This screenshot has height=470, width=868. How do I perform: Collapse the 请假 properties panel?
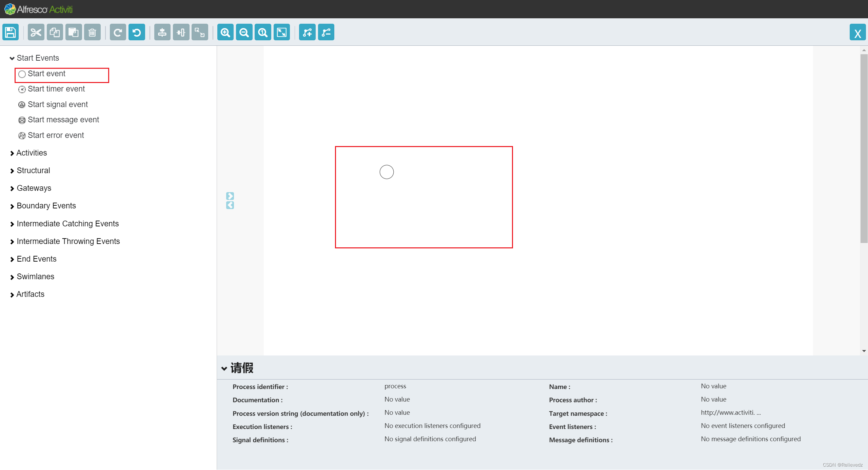pyautogui.click(x=224, y=368)
